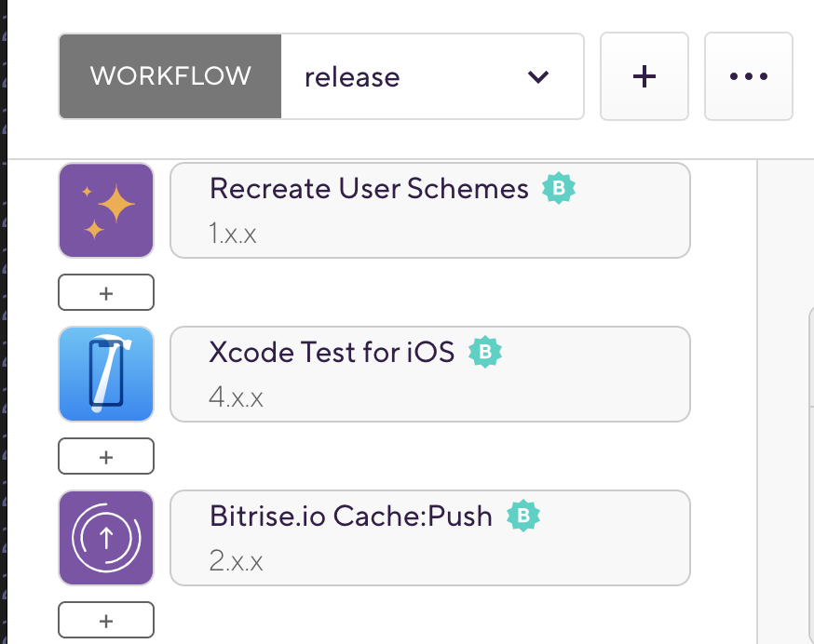Click version 2.x.x under Cache:Push
The image size is (814, 644).
(x=236, y=561)
